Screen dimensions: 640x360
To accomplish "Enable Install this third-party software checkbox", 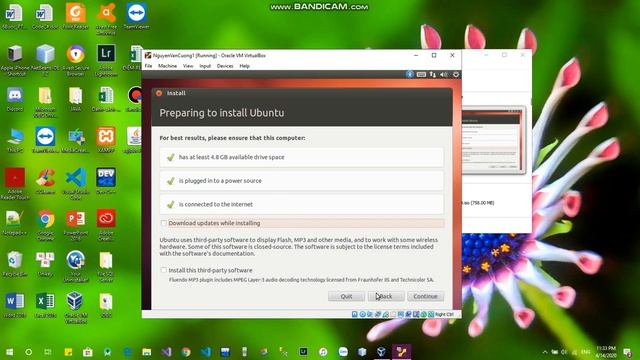I will pyautogui.click(x=164, y=270).
